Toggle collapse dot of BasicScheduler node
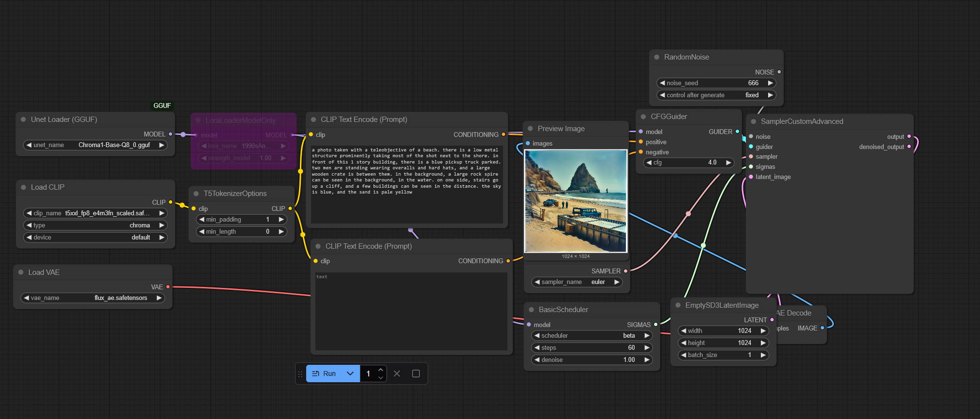The image size is (980, 419). [532, 310]
